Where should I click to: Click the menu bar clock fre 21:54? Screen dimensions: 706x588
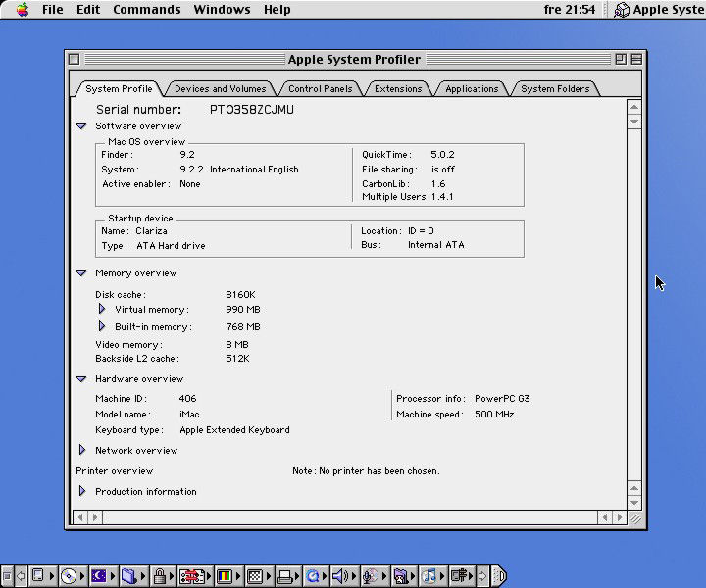click(x=569, y=9)
